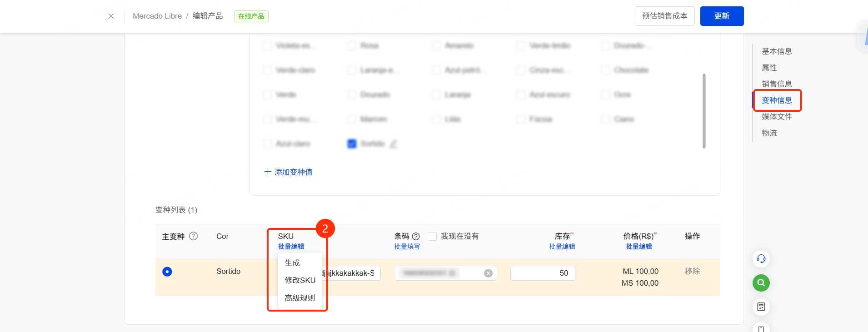Click the Mercado Libre breadcrumb
This screenshot has height=332, width=868.
tap(157, 16)
